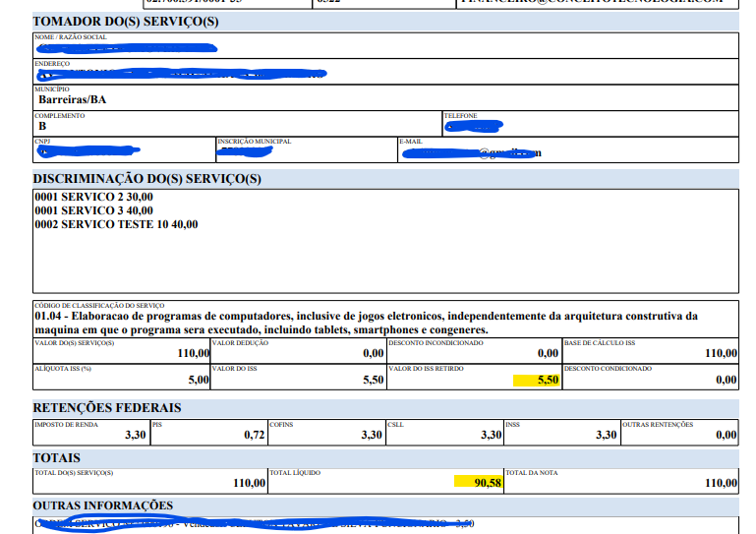The image size is (756, 534).
Task: Select the 3,30 value under INSS
Action: (606, 435)
